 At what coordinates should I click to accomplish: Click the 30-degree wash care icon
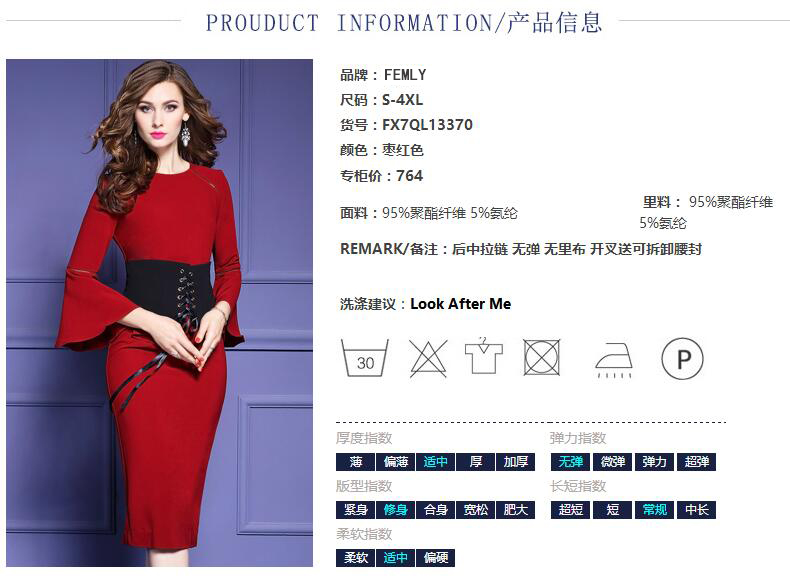[365, 358]
